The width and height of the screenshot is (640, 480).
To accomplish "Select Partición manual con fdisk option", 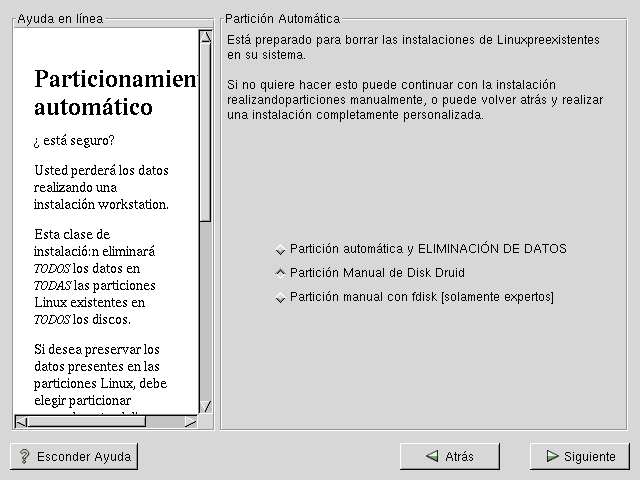I will tap(281, 297).
